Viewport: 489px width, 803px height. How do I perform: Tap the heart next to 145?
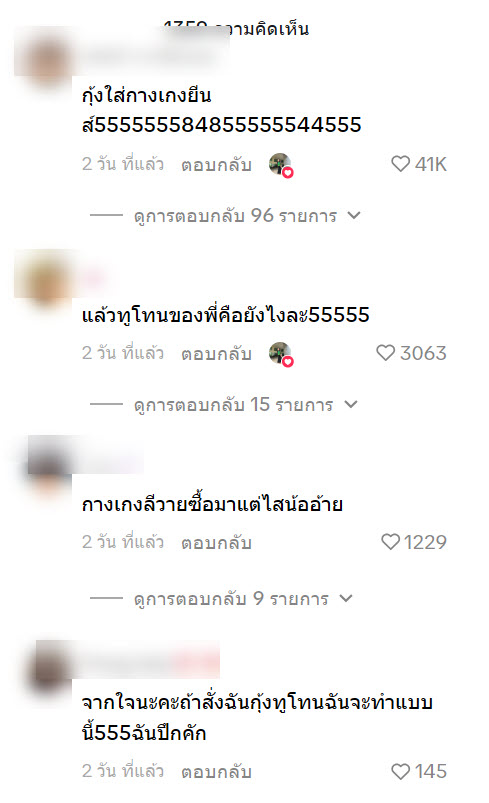(400, 771)
